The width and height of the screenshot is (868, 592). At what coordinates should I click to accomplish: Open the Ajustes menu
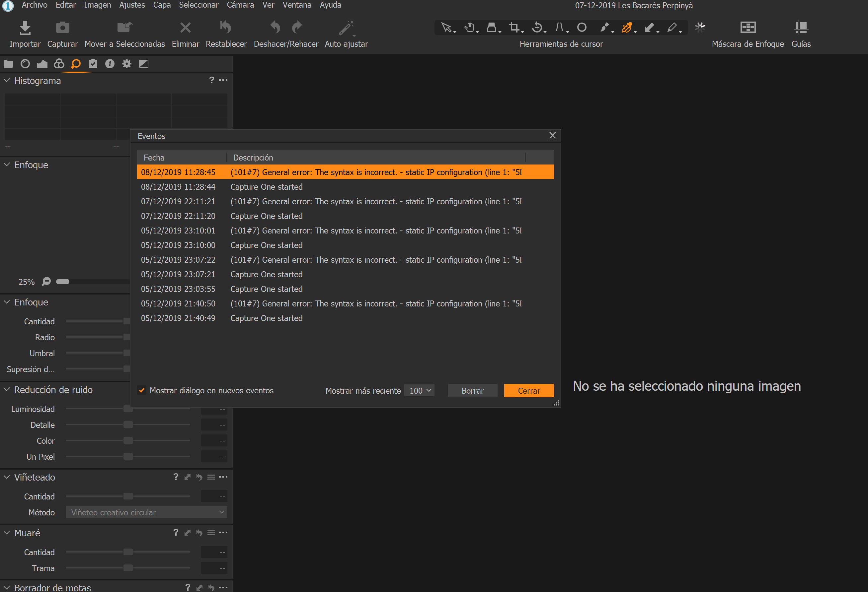(x=132, y=5)
